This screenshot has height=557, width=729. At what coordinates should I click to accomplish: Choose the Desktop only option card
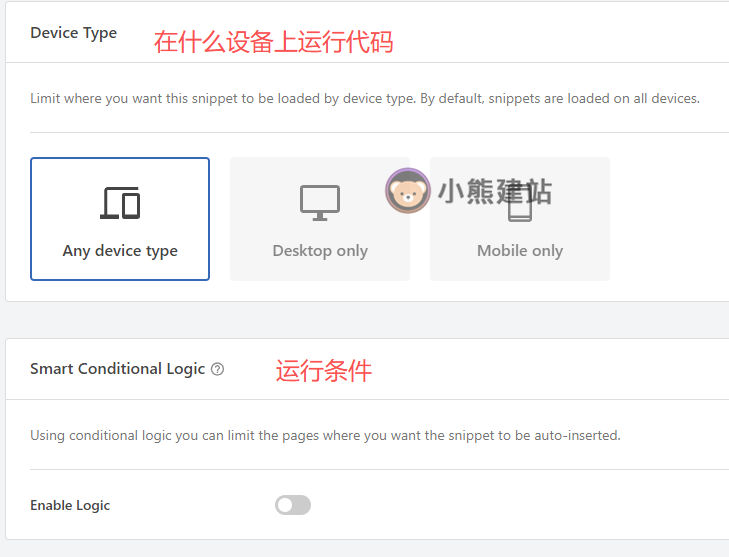320,219
